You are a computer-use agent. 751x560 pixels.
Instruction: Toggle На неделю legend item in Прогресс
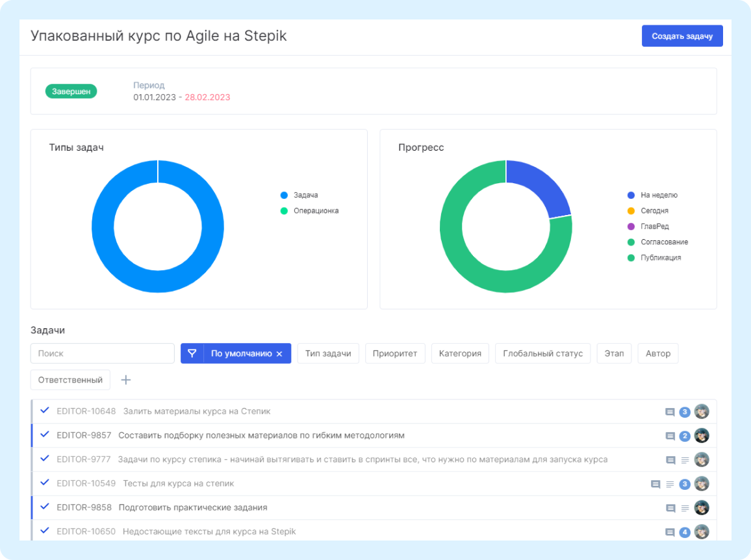[652, 195]
